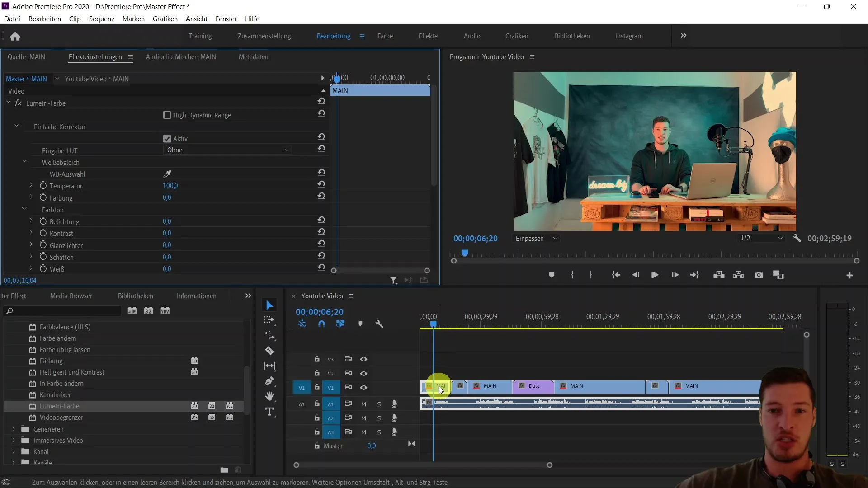Screen dimensions: 868x488
Task: Reset the Temperatur parameter
Action: [x=321, y=184]
